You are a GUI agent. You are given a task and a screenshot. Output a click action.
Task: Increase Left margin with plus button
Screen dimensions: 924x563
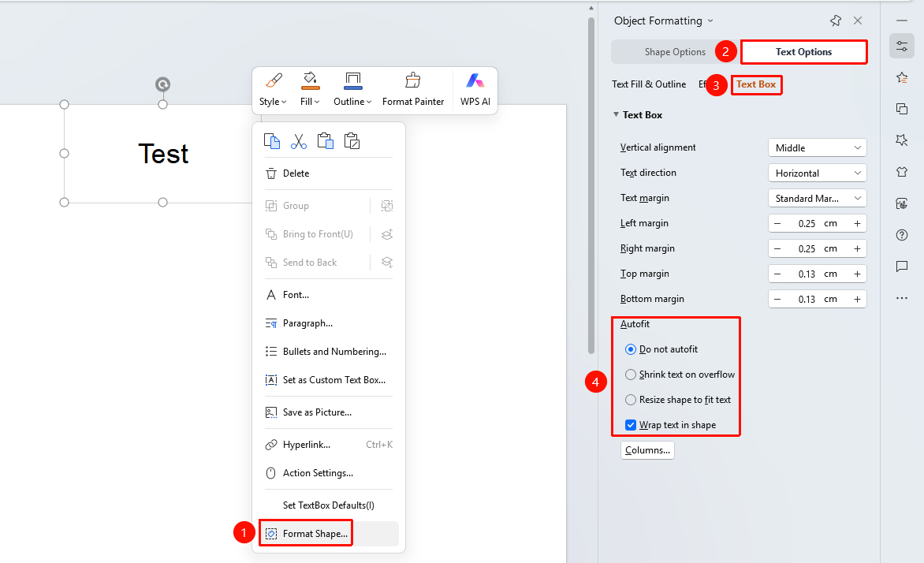[x=857, y=223]
